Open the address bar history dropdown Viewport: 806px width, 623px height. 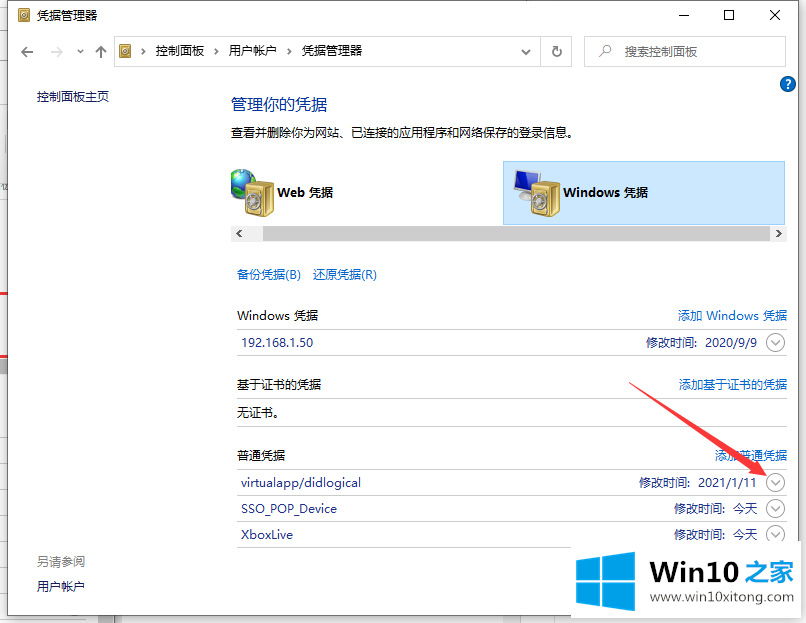(x=525, y=51)
